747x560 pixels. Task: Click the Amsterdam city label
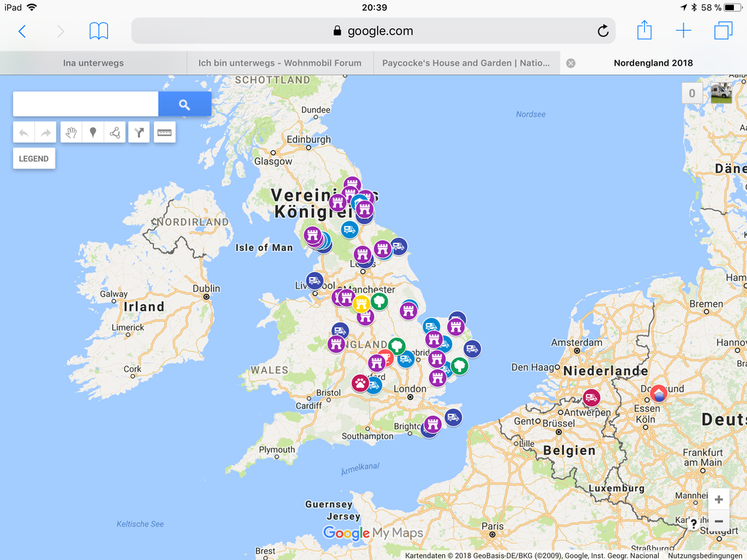576,343
